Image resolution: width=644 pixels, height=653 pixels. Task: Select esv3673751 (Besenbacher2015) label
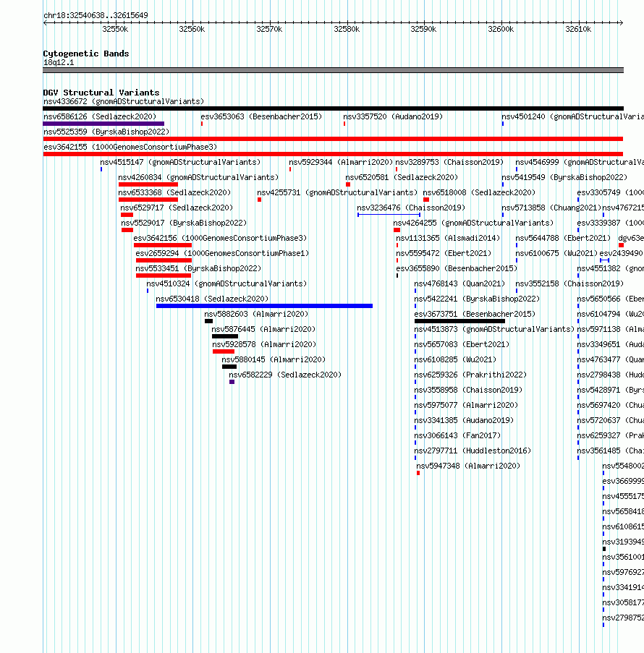pyautogui.click(x=475, y=314)
